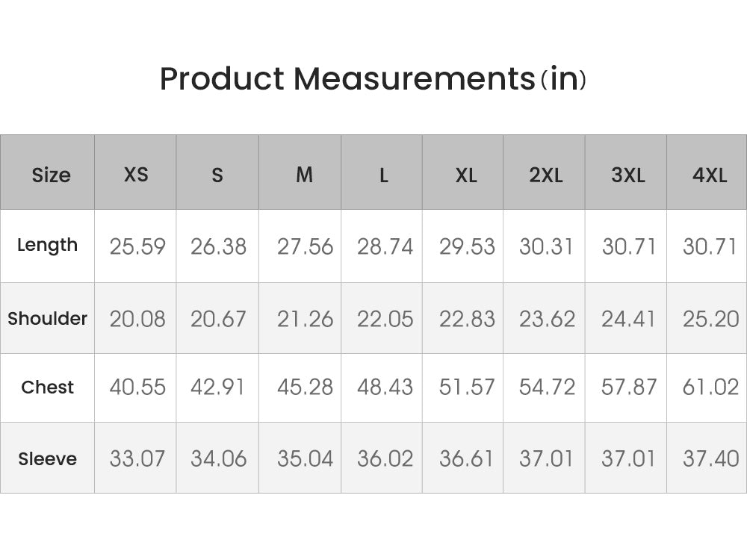Screen dimensions: 747x560
Task: Click Length value 25.59 for XS
Action: 137,246
